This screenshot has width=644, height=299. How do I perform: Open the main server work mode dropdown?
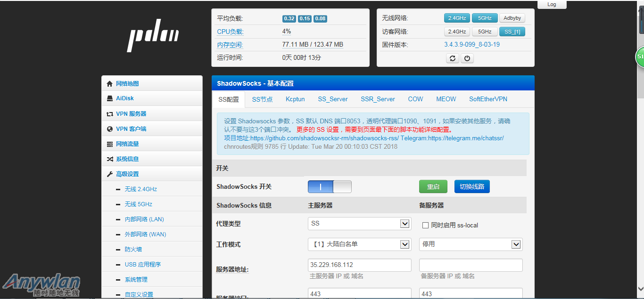359,244
